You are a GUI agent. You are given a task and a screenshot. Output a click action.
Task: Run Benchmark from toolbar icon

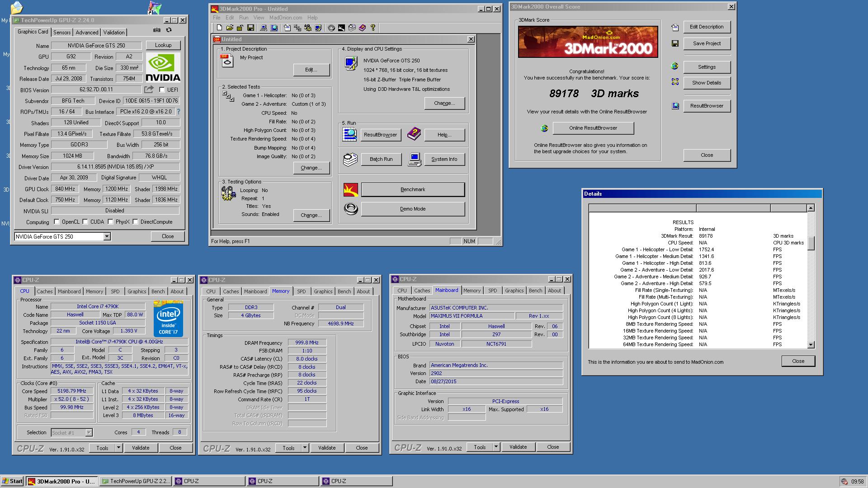click(x=341, y=28)
